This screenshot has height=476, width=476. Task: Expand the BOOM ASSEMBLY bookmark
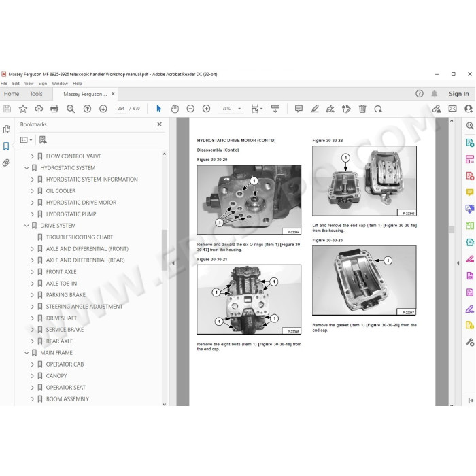[x=32, y=399]
